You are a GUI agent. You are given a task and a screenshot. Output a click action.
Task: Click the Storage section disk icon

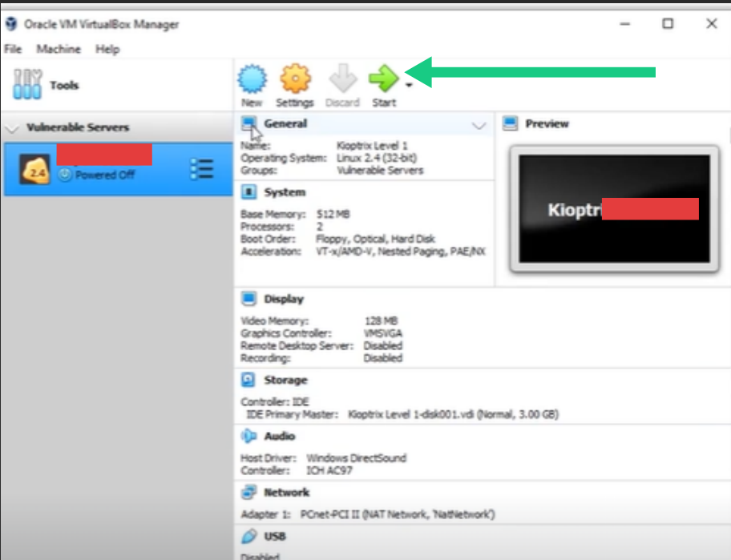click(248, 380)
